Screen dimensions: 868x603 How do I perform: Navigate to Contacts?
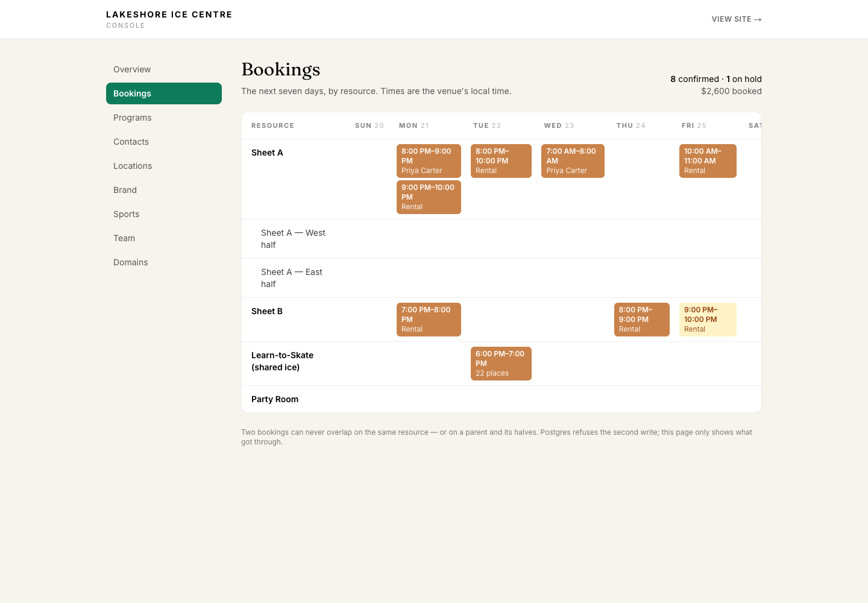point(164,142)
